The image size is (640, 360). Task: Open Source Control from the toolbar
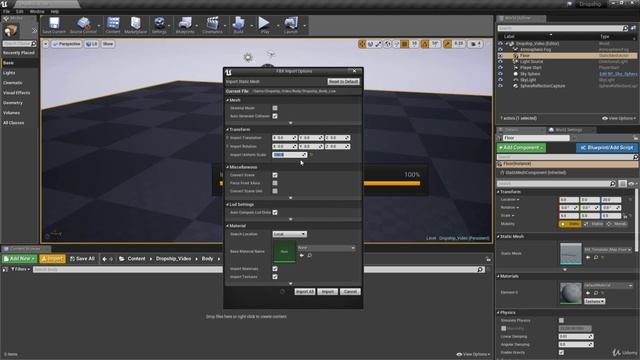(83, 25)
